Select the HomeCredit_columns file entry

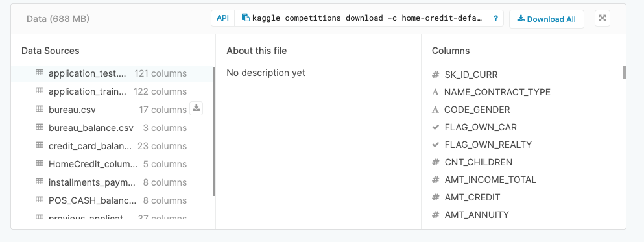click(x=112, y=164)
